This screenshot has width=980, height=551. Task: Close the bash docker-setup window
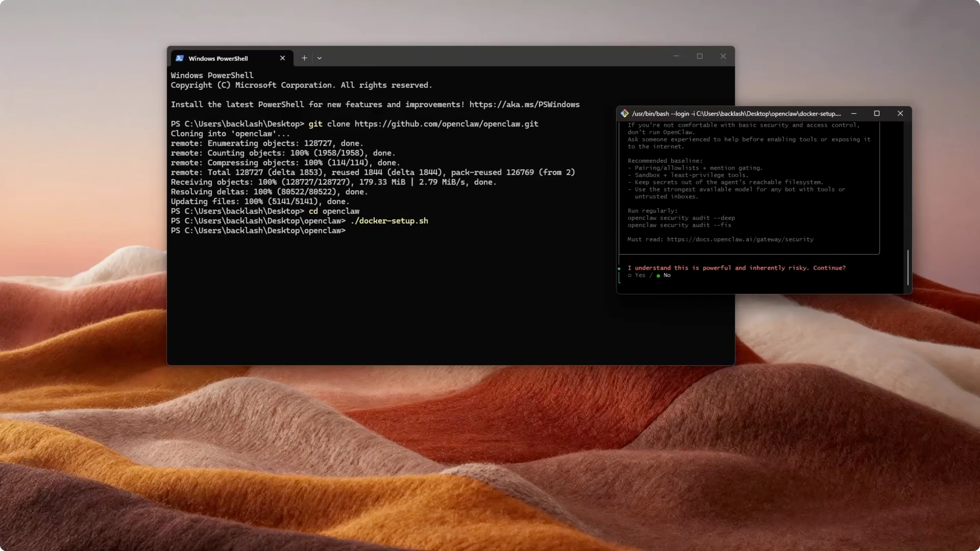[900, 114]
